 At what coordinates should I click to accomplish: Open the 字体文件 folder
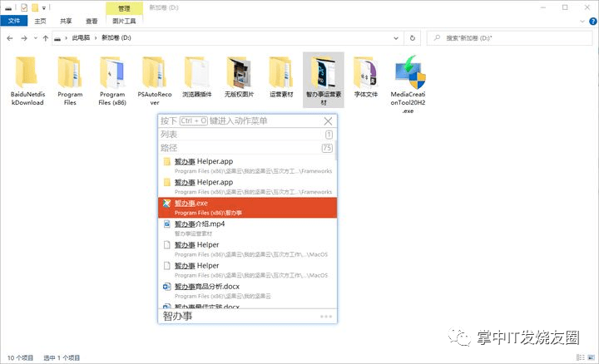point(365,77)
